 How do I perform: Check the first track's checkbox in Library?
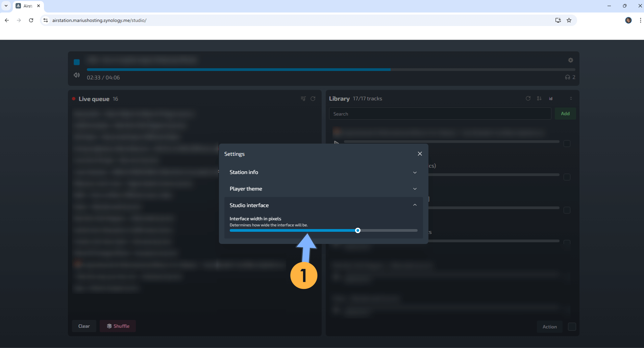point(567,144)
